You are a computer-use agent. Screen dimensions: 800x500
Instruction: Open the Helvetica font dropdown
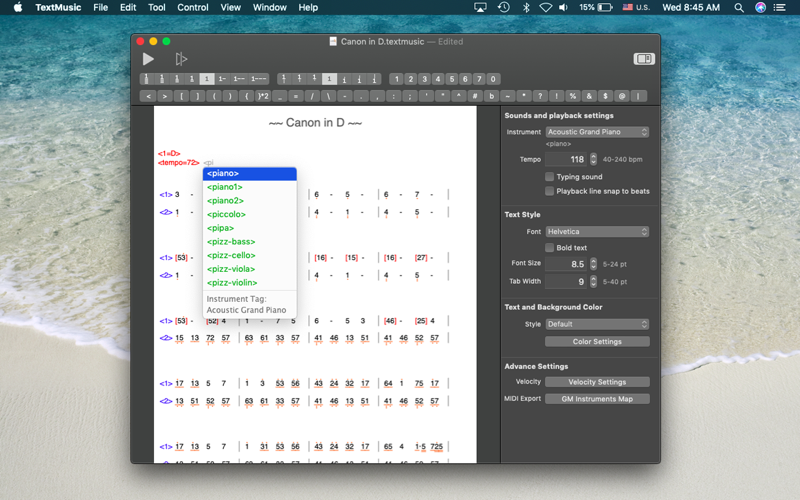coord(597,232)
